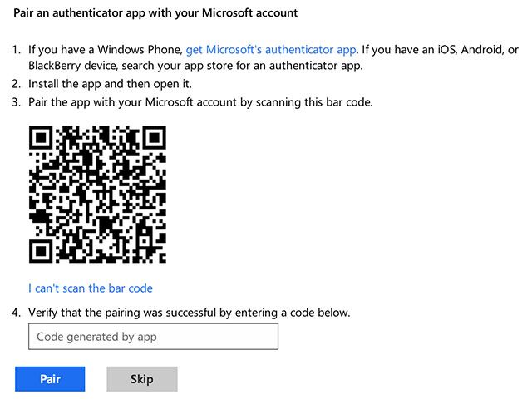Image resolution: width=532 pixels, height=404 pixels.
Task: Click the step number 3 marker
Action: (17, 102)
